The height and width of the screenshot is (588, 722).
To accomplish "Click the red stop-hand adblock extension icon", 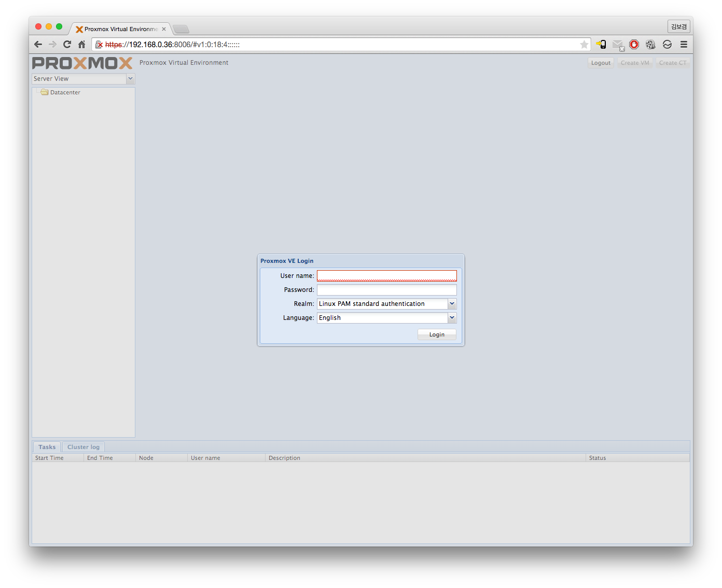I will point(634,45).
